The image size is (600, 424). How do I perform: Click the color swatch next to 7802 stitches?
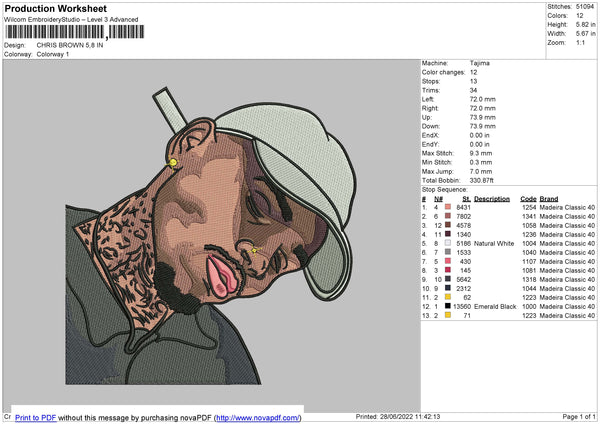[x=448, y=216]
